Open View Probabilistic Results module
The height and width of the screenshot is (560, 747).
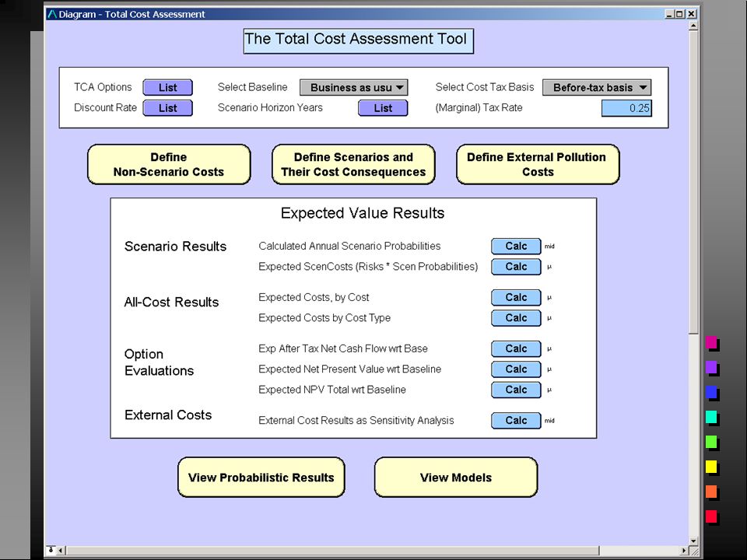click(x=261, y=477)
